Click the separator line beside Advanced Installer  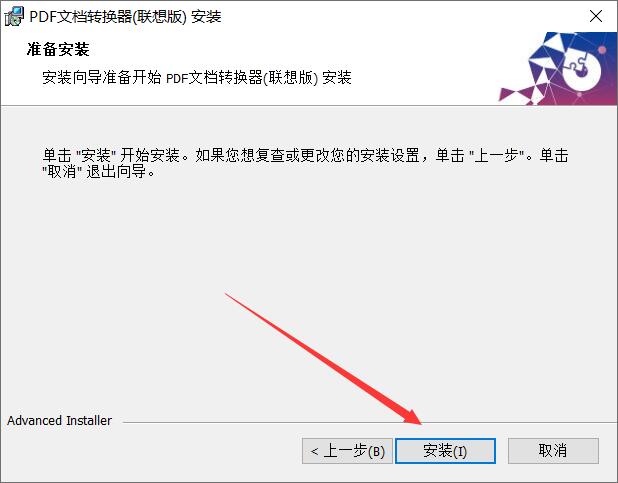370,422
